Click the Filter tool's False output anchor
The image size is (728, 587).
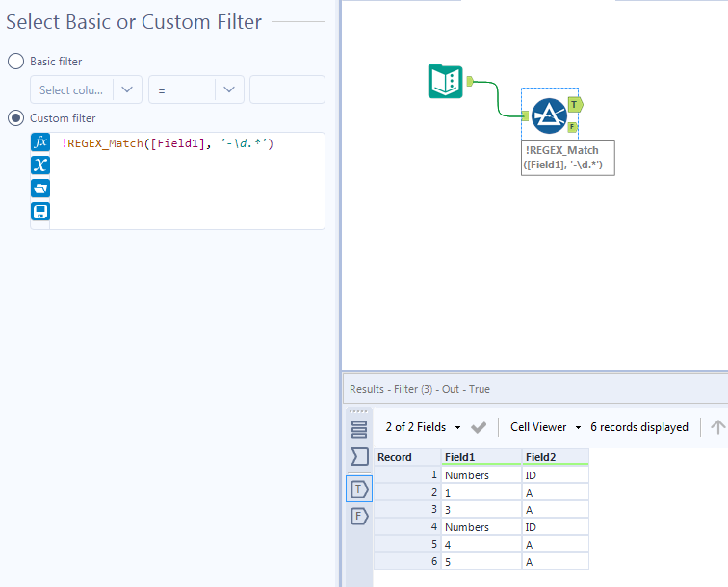pos(573,127)
